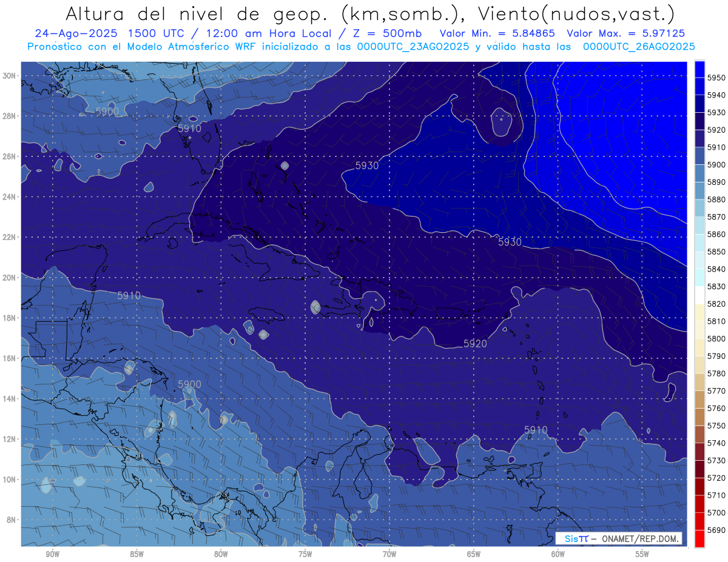Viewport: 728px width, 562px height.
Task: Click the 22N latitude axis label
Action: coord(9,237)
